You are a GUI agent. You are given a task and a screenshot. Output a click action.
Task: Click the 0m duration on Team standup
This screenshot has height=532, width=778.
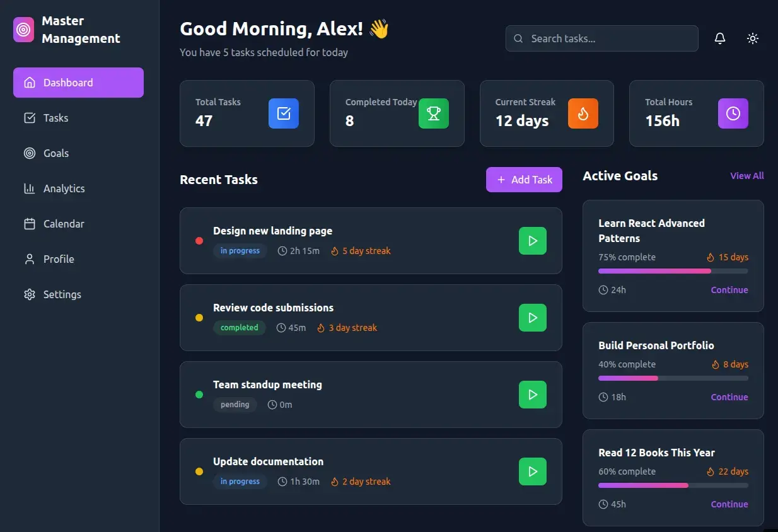click(x=280, y=405)
